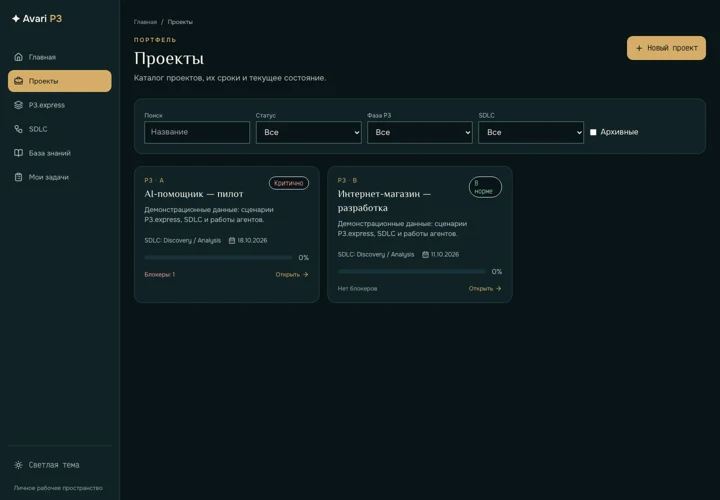Select Проекты in the sidebar
Image resolution: width=720 pixels, height=500 pixels.
coord(60,81)
